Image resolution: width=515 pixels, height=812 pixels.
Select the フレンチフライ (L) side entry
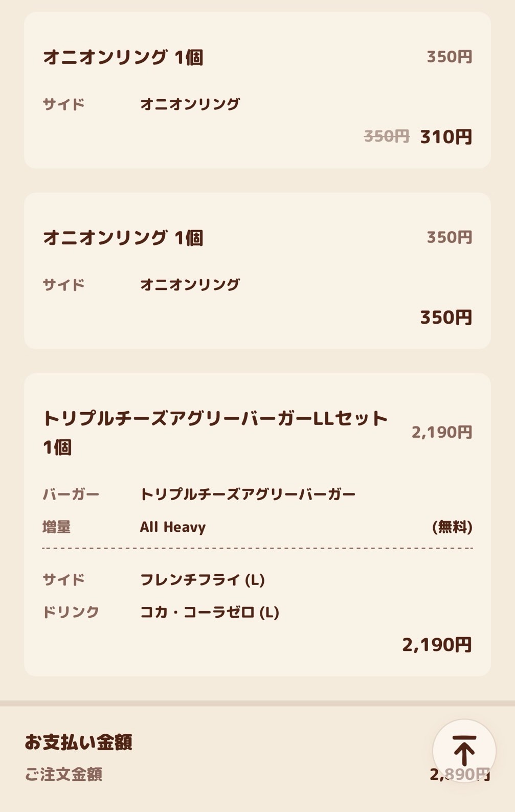203,580
